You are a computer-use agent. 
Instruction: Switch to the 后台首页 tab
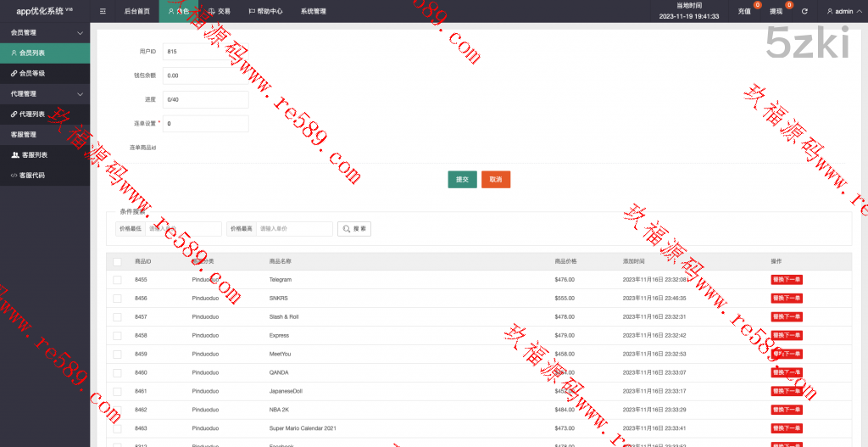tap(136, 12)
